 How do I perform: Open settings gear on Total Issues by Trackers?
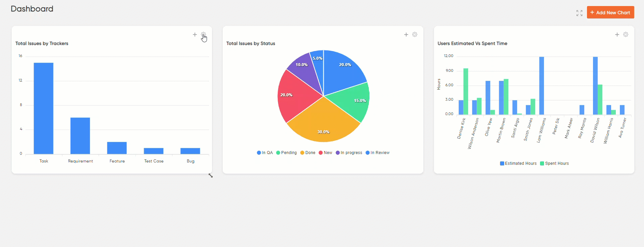203,35
